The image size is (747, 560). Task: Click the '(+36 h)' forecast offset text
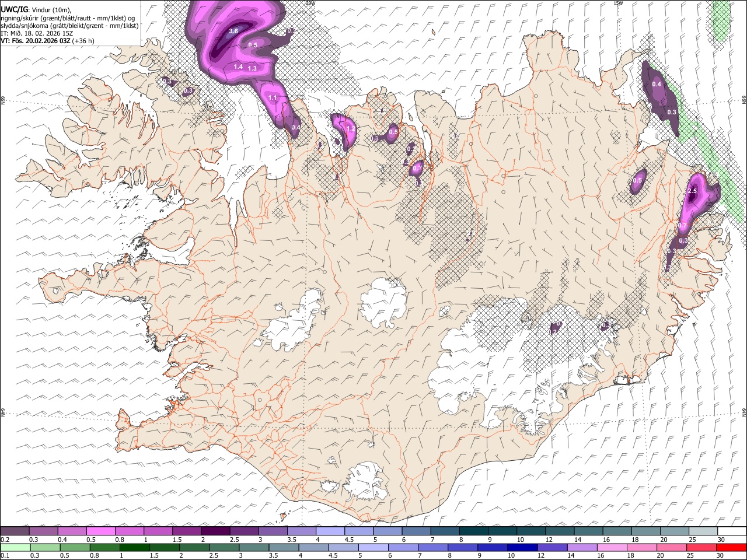[83, 41]
